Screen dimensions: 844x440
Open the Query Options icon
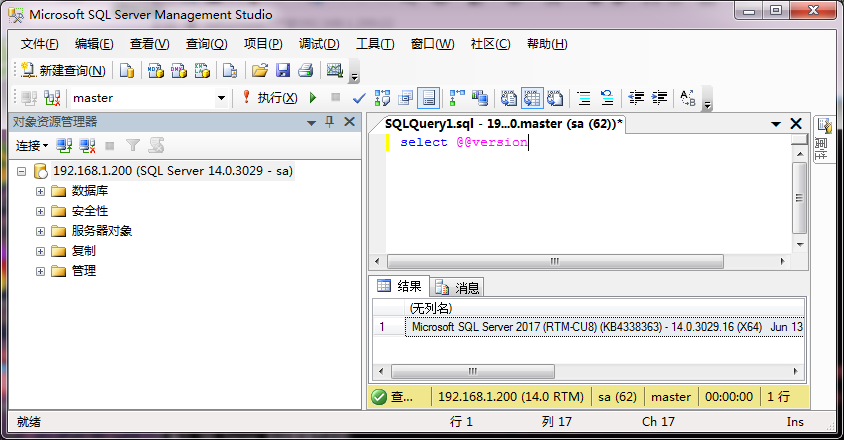coord(405,98)
